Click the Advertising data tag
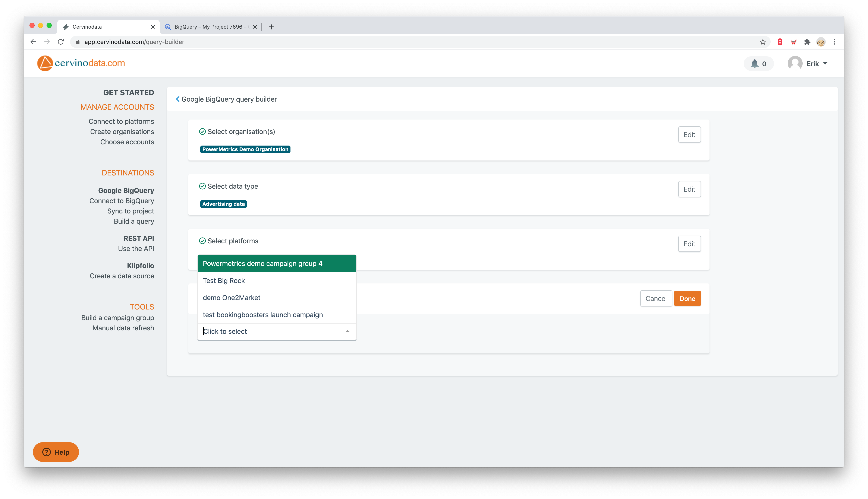The image size is (868, 499). point(223,204)
